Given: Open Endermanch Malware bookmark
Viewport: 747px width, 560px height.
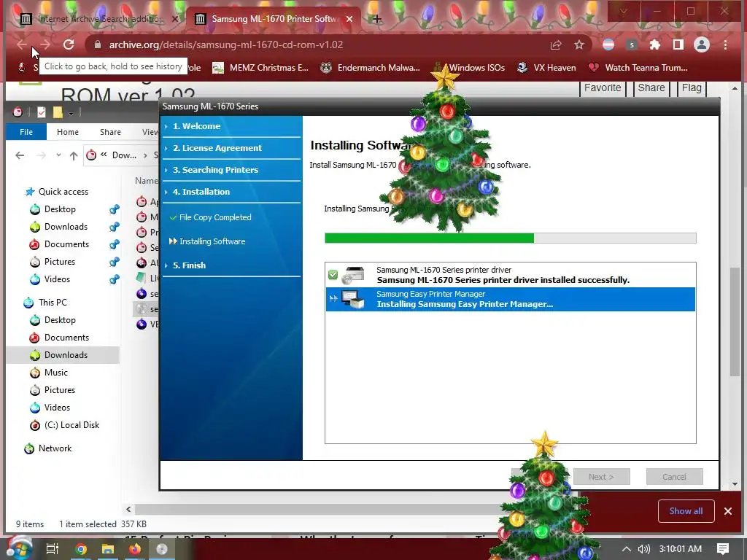Looking at the screenshot, I should coord(370,68).
